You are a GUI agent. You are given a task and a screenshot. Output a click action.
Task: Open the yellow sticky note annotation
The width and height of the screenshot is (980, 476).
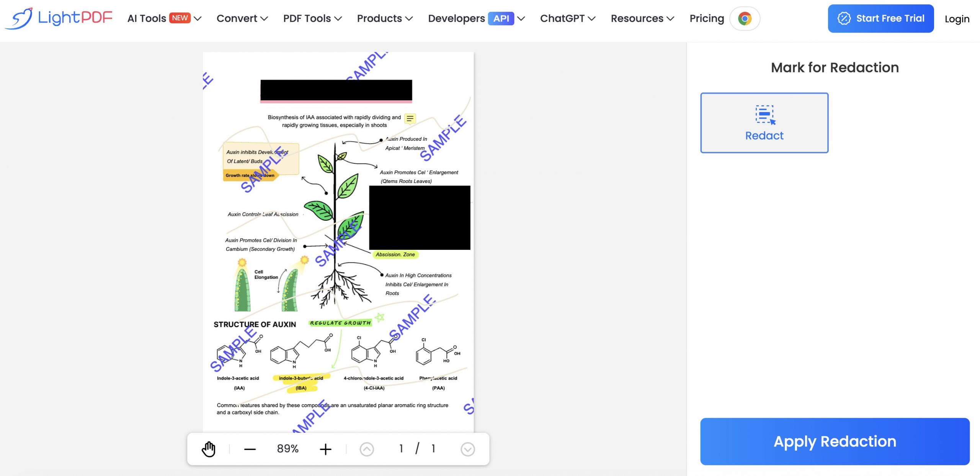[410, 119]
